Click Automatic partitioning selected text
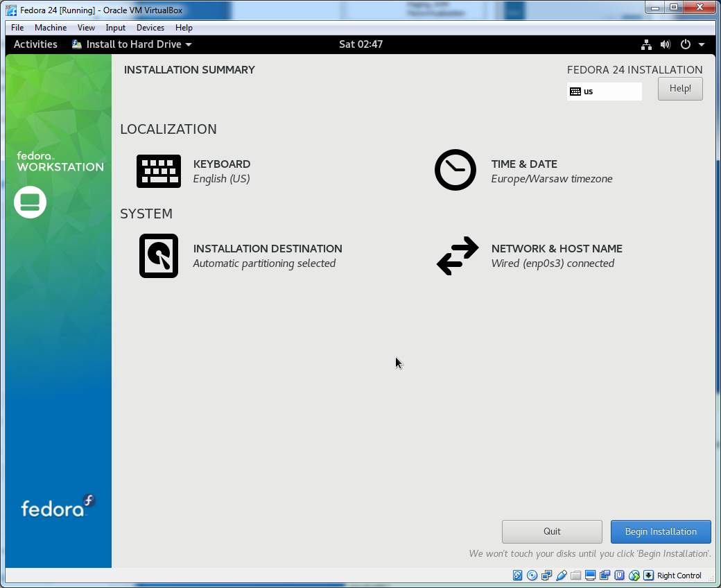Image resolution: width=721 pixels, height=588 pixels. [264, 263]
